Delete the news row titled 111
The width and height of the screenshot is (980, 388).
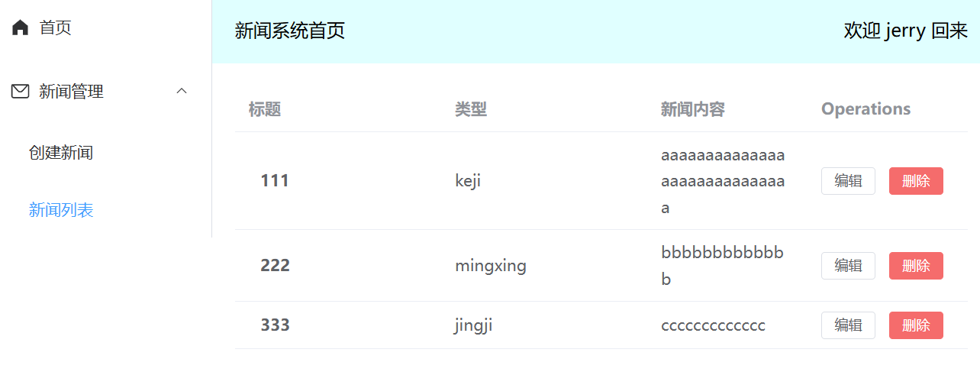click(916, 181)
